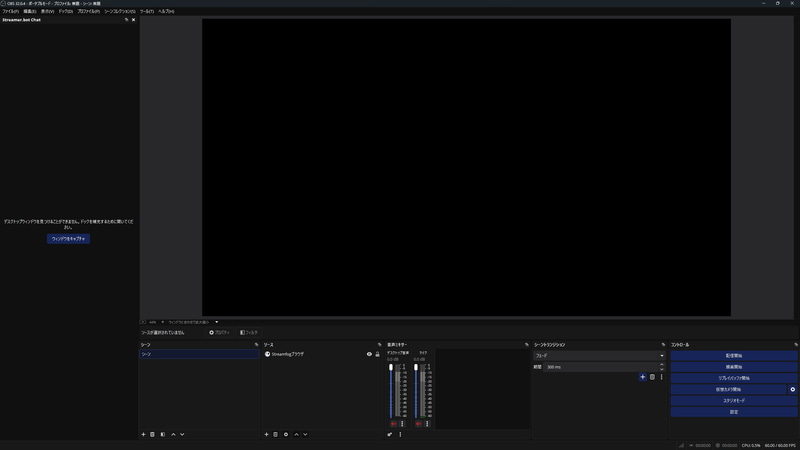Click the black preview canvas

(x=466, y=167)
